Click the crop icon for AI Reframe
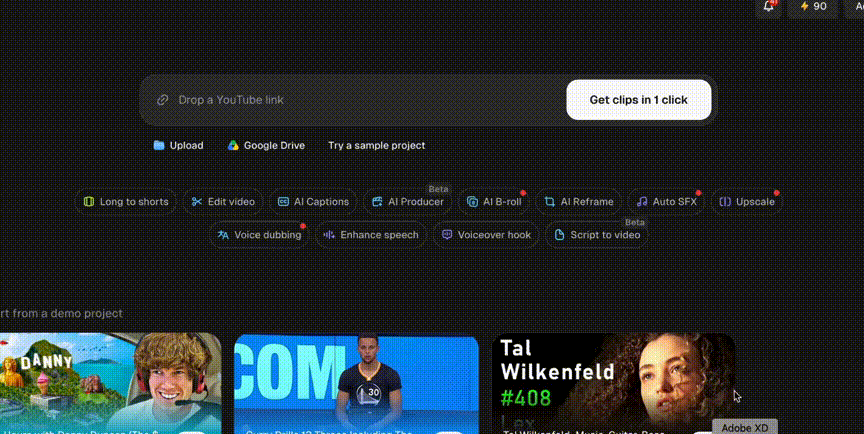 pos(549,202)
